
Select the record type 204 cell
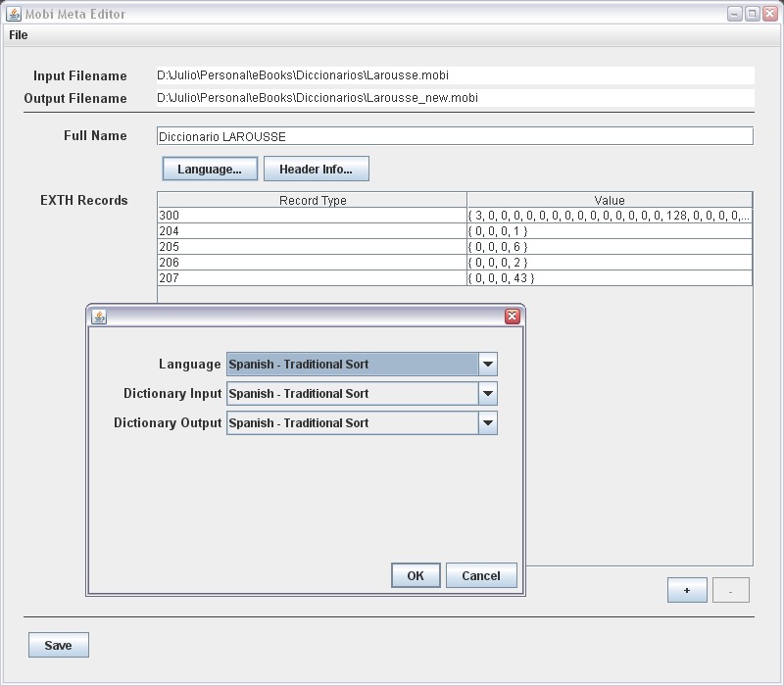click(313, 231)
